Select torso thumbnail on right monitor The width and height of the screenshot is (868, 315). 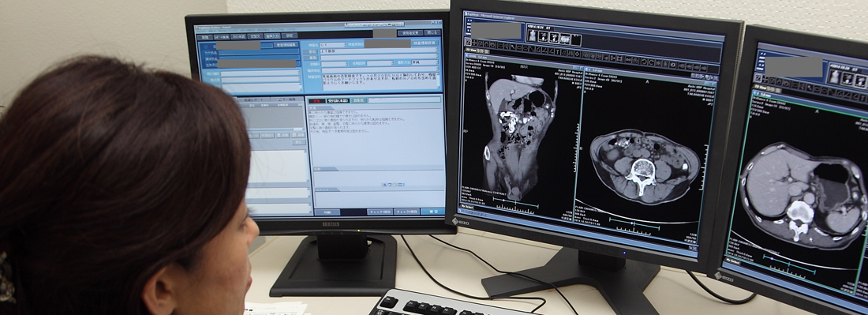(835, 77)
